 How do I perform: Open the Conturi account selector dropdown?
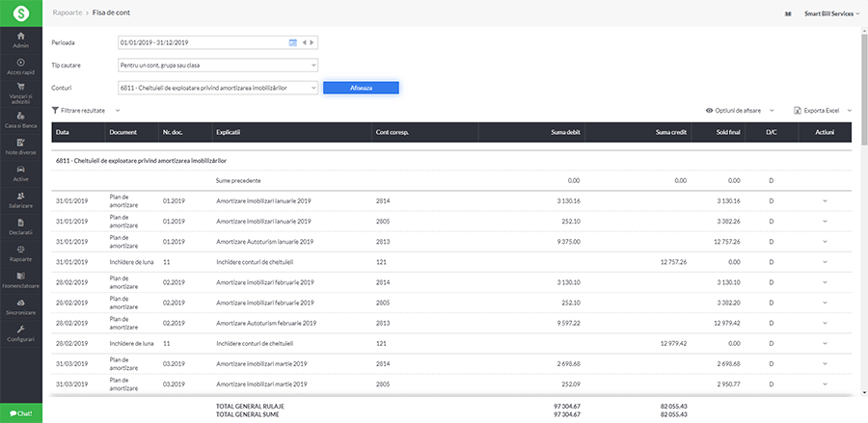pos(217,88)
